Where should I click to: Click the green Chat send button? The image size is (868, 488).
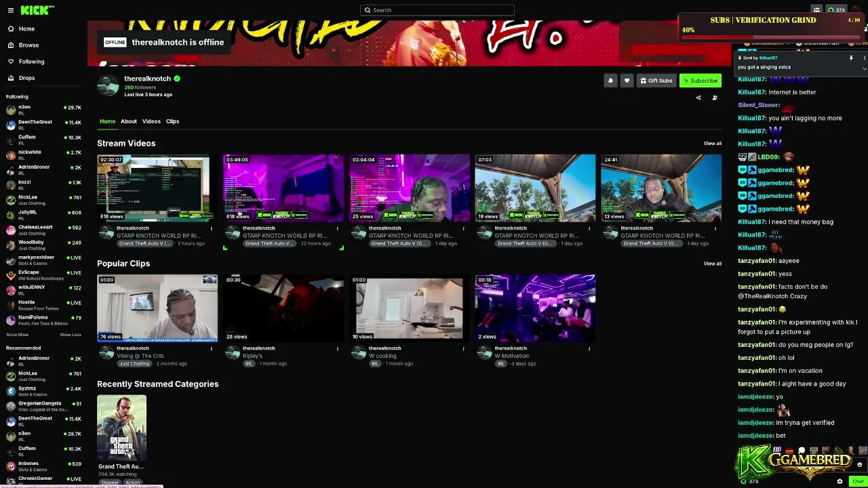858,481
